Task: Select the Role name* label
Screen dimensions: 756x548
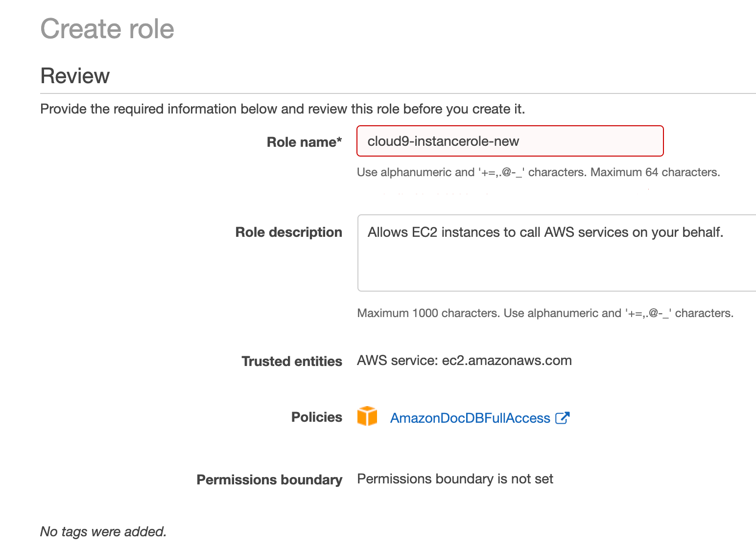Action: tap(304, 142)
